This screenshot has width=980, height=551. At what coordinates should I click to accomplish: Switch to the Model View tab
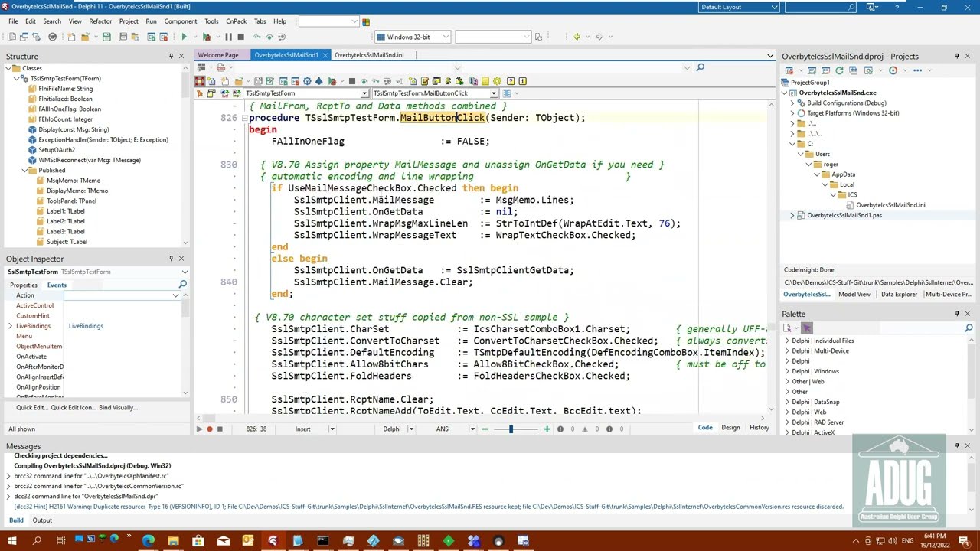854,295
